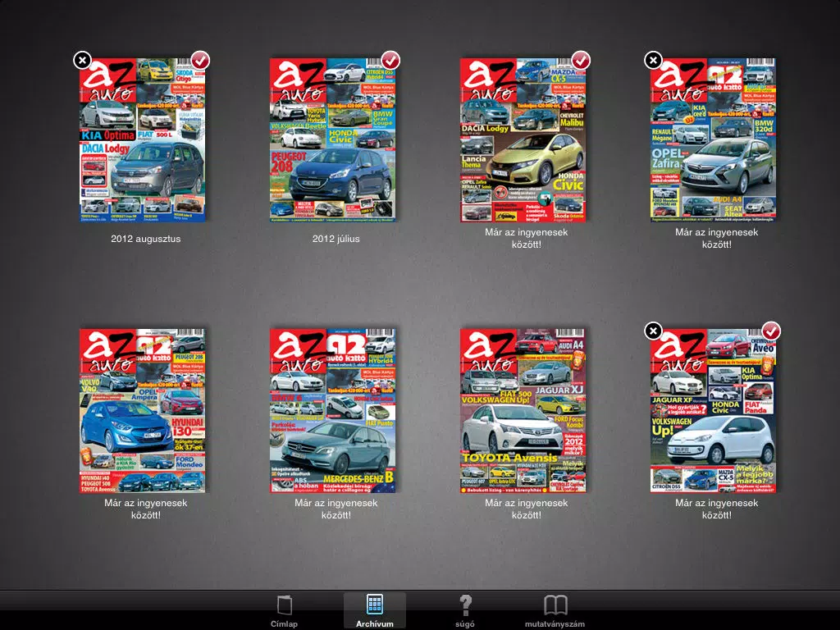Tap the X icon on the Opel Zafira cover
The height and width of the screenshot is (630, 840).
tap(653, 60)
